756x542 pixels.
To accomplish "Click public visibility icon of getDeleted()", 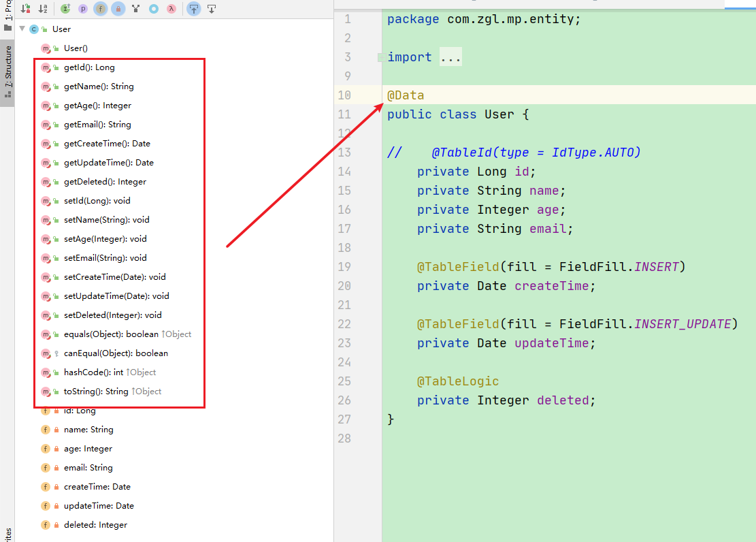I will click(56, 182).
